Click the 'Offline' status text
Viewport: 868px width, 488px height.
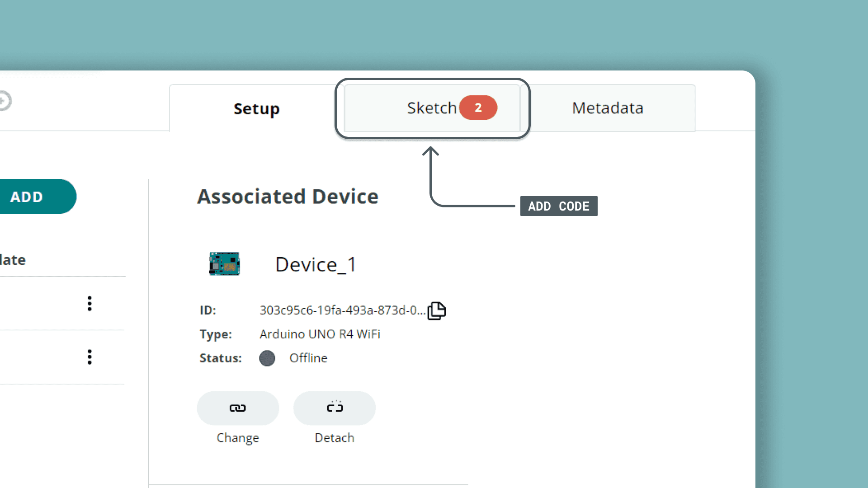pos(308,358)
